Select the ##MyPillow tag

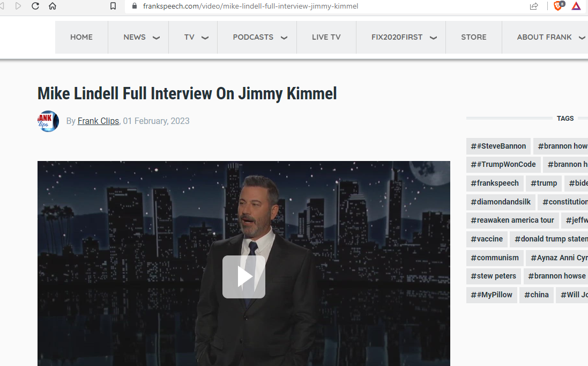coord(492,295)
